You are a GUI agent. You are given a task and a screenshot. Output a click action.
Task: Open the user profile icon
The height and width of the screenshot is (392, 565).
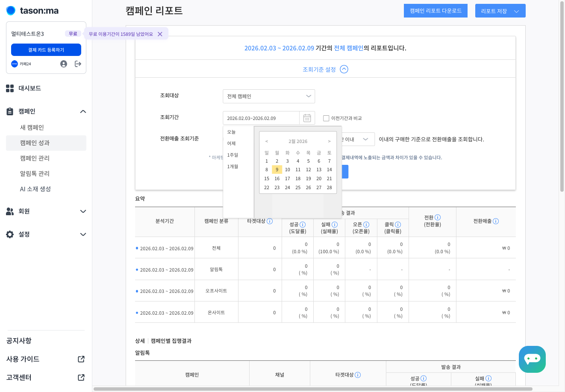[x=64, y=64]
